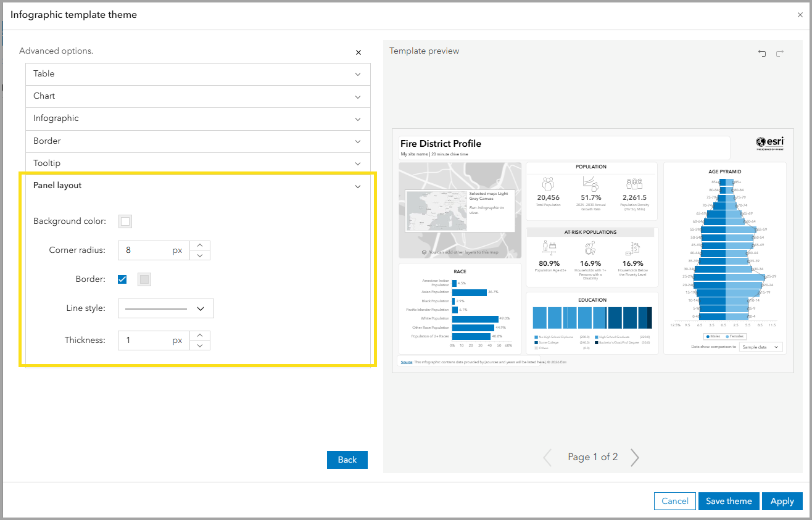Expand the Infographic options section
812x520 pixels.
pos(197,118)
